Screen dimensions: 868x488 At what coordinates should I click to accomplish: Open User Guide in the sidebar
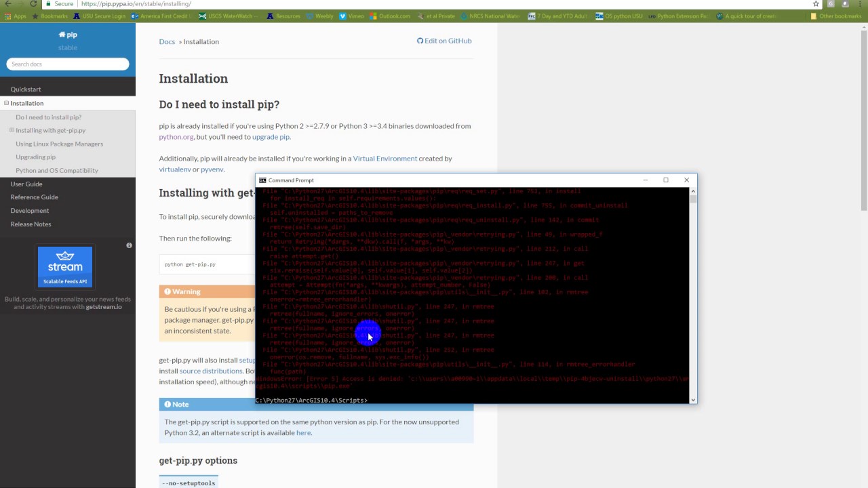click(26, 184)
